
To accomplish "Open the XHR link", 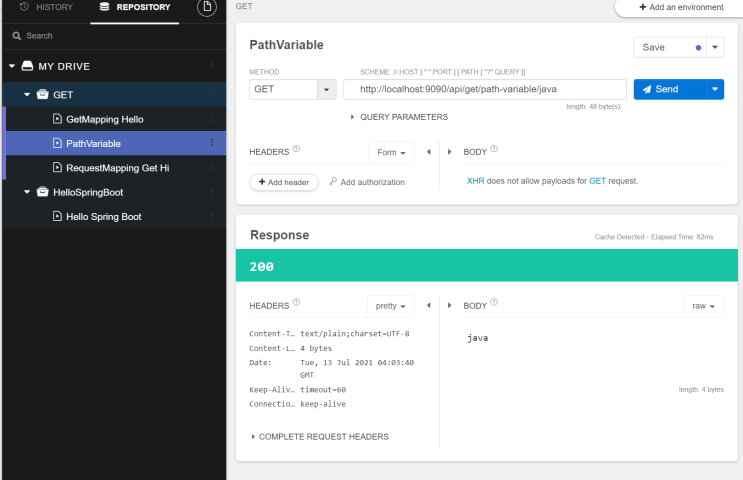I will 475,181.
